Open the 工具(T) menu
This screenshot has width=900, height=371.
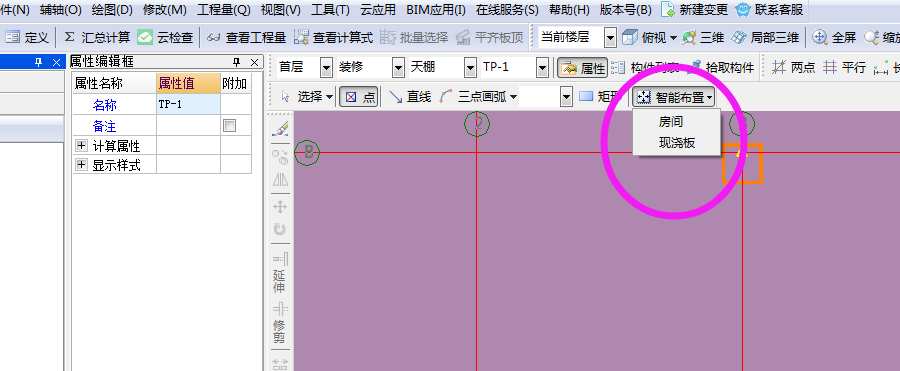(x=330, y=9)
